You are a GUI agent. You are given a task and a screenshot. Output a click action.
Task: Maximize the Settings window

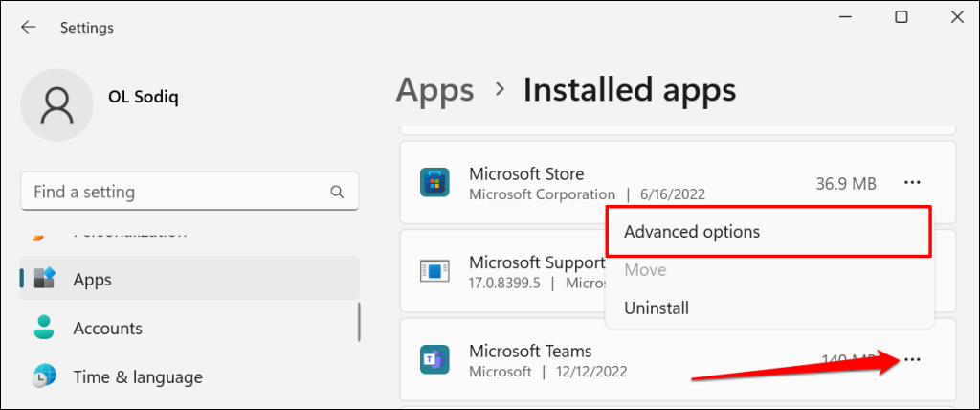tap(901, 17)
